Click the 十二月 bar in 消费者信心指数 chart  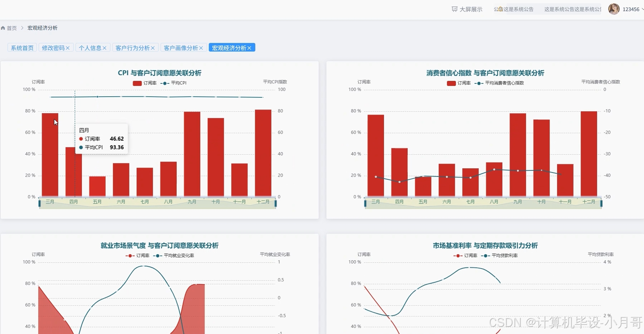coord(589,154)
